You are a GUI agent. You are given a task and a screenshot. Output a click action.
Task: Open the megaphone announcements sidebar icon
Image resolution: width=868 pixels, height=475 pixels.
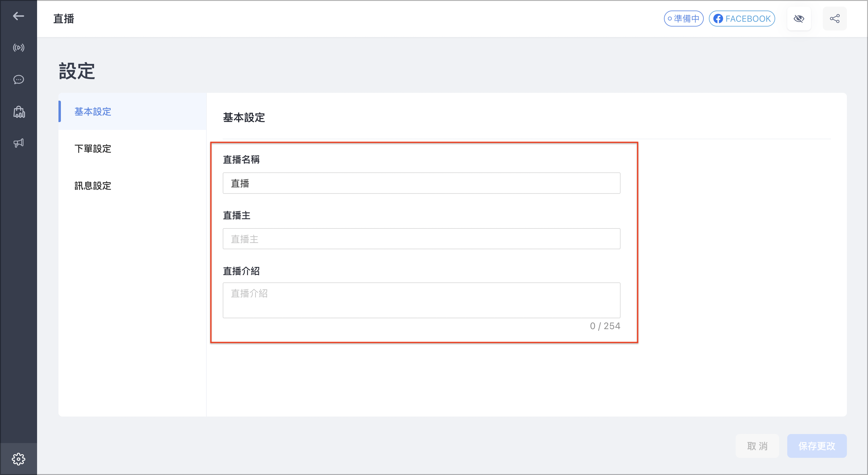pos(18,143)
